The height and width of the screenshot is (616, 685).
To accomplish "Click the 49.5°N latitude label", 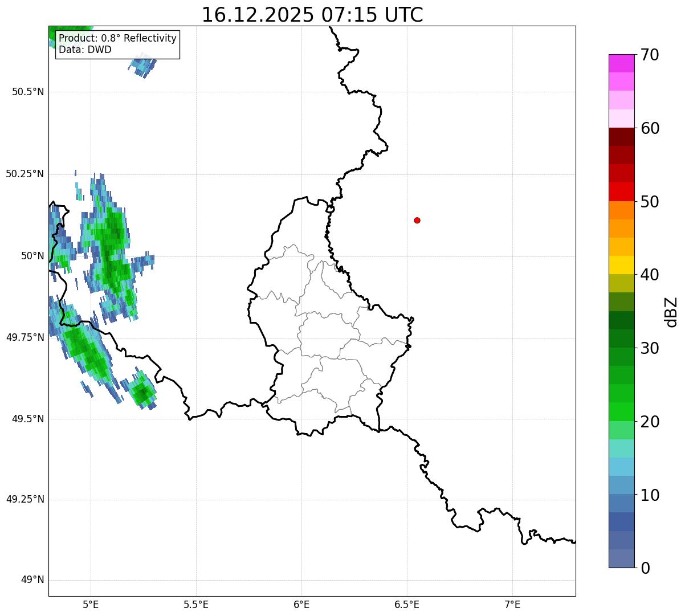I will 28,419.
